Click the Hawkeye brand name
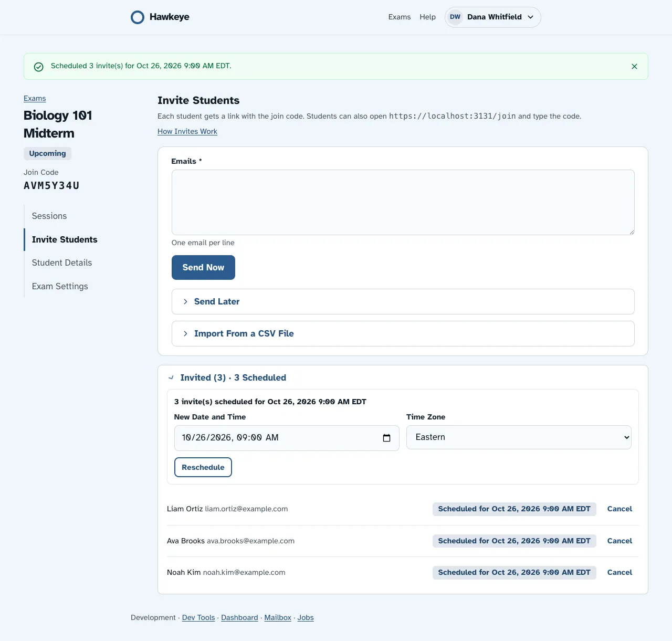 pyautogui.click(x=170, y=17)
